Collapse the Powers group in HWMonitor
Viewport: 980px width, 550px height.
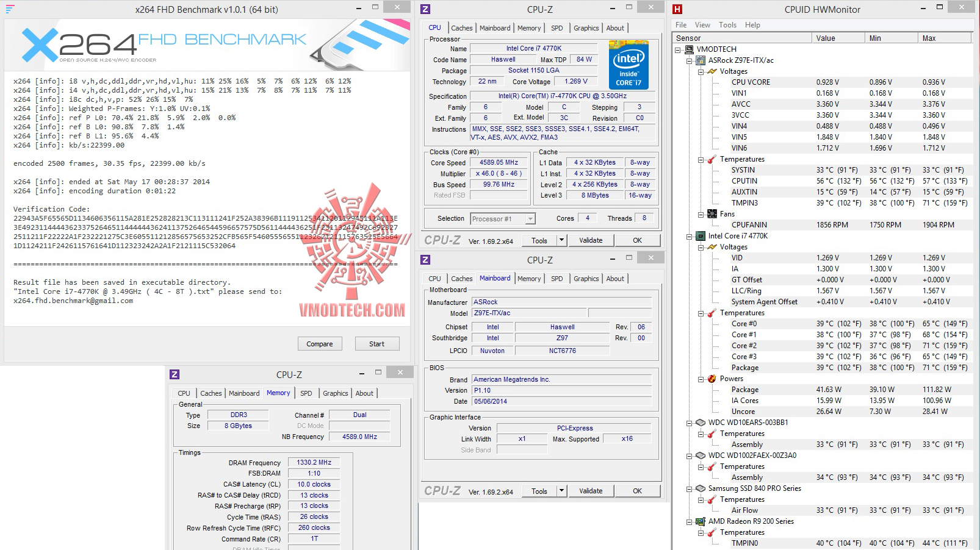pyautogui.click(x=701, y=379)
